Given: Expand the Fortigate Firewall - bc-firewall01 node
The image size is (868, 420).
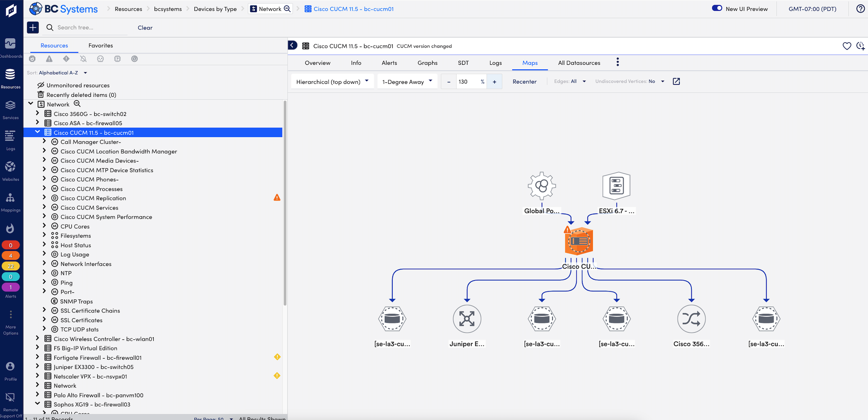Looking at the screenshot, I should [37, 357].
